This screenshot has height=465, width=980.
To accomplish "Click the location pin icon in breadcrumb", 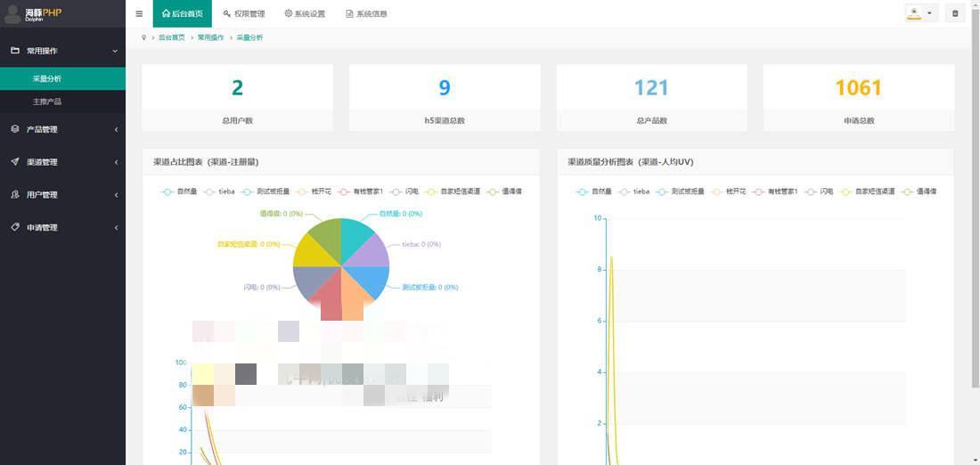I will tap(143, 37).
